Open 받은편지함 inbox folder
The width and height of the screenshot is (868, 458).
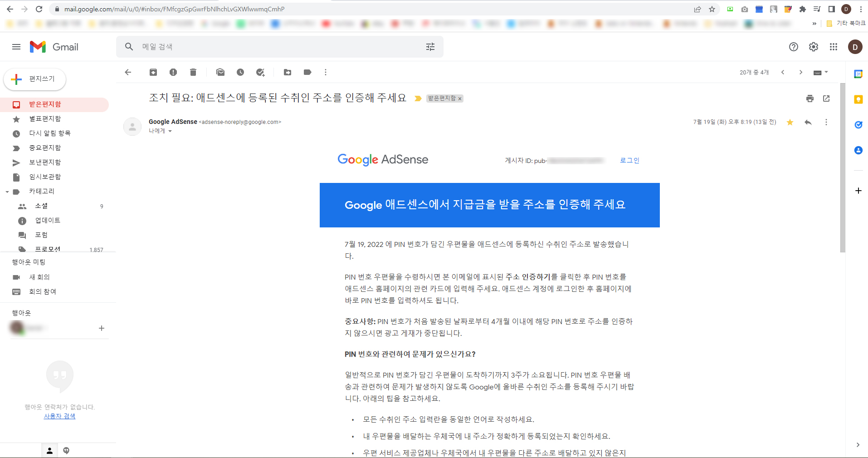pyautogui.click(x=54, y=104)
